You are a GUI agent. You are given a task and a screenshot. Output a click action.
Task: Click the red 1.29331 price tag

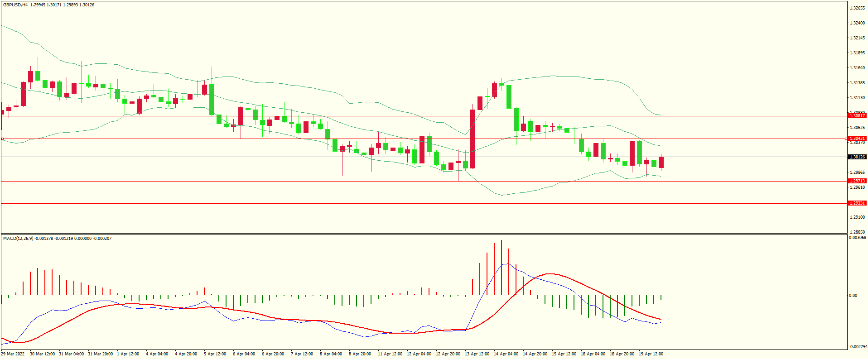click(x=857, y=203)
